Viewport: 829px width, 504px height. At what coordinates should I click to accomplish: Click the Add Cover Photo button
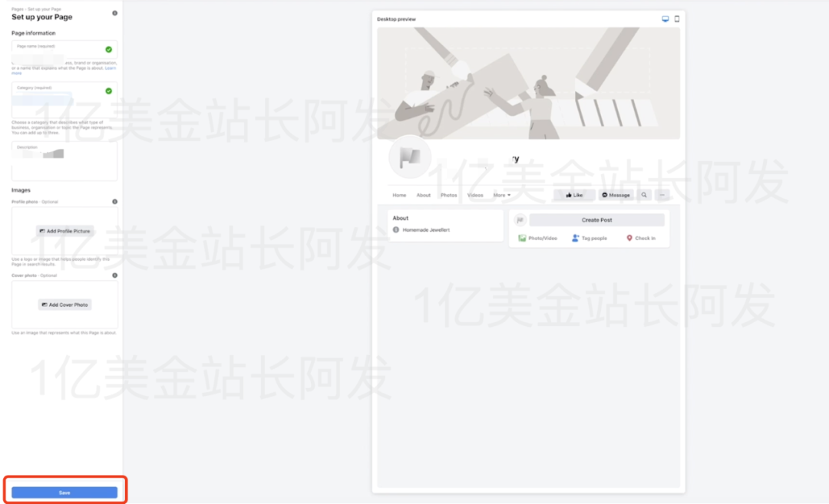(x=64, y=305)
